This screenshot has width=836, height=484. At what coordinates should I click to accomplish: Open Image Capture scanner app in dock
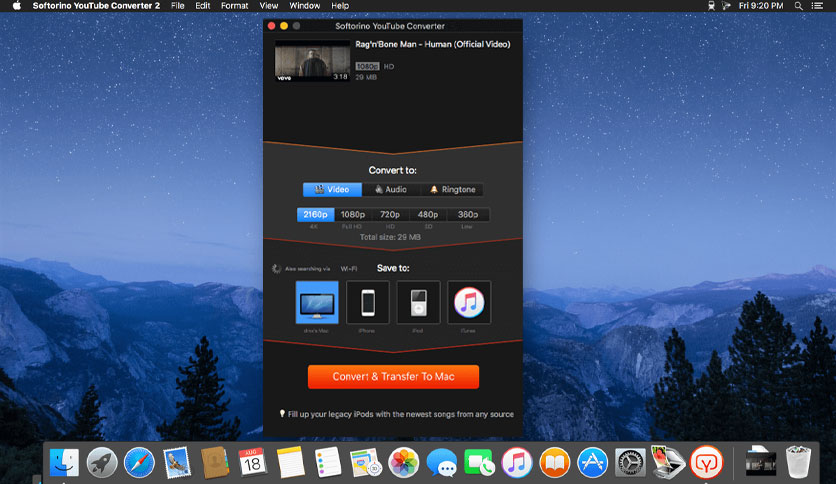coord(668,462)
